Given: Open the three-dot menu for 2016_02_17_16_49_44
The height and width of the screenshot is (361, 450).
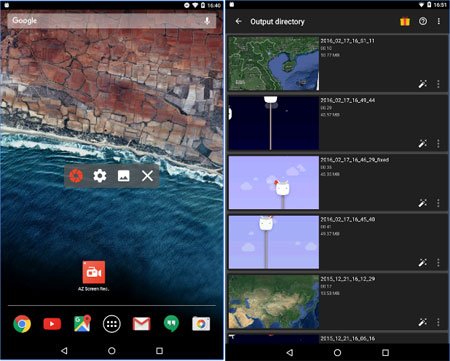Looking at the screenshot, I should (x=438, y=144).
